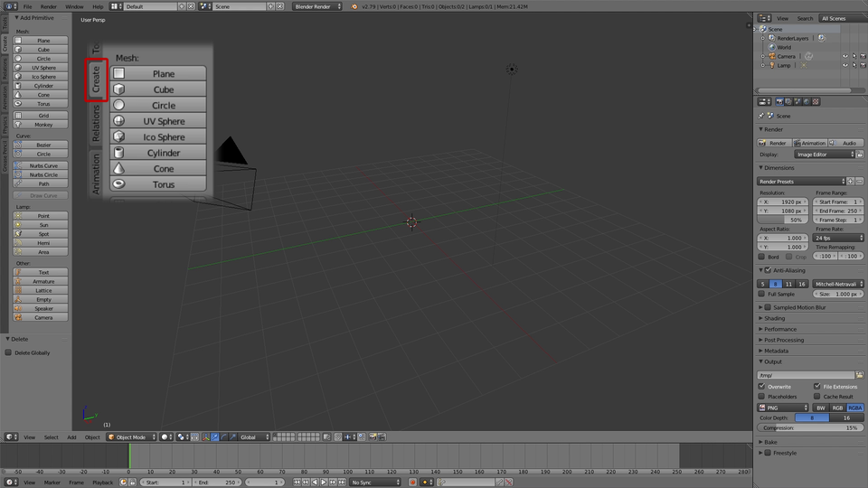This screenshot has width=868, height=488.
Task: Open the Object Mode dropdown
Action: (132, 437)
